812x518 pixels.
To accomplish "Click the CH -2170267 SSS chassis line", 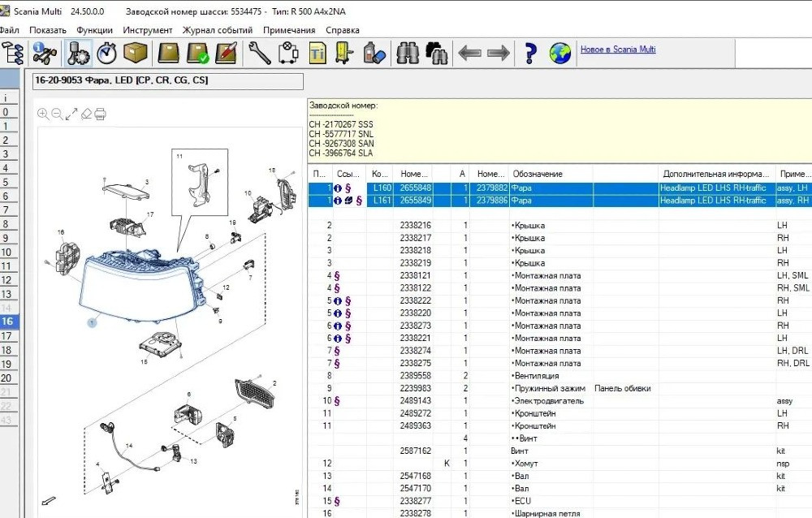I will (341, 124).
